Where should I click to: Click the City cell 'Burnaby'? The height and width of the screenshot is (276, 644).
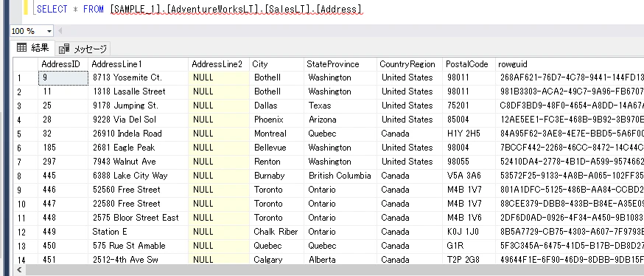277,176
